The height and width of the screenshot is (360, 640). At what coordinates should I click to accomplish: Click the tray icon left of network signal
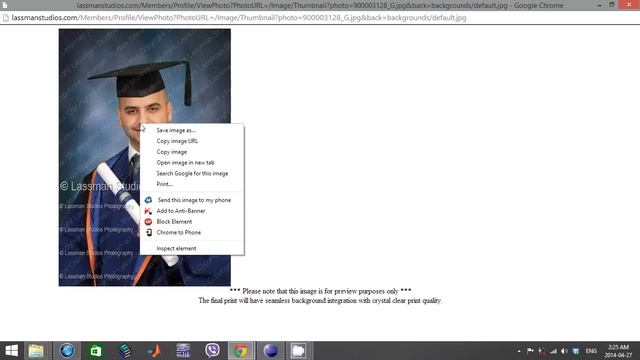[542, 351]
